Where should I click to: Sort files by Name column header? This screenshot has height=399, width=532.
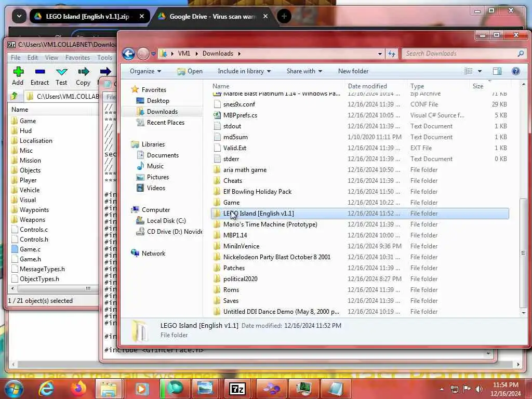(221, 86)
